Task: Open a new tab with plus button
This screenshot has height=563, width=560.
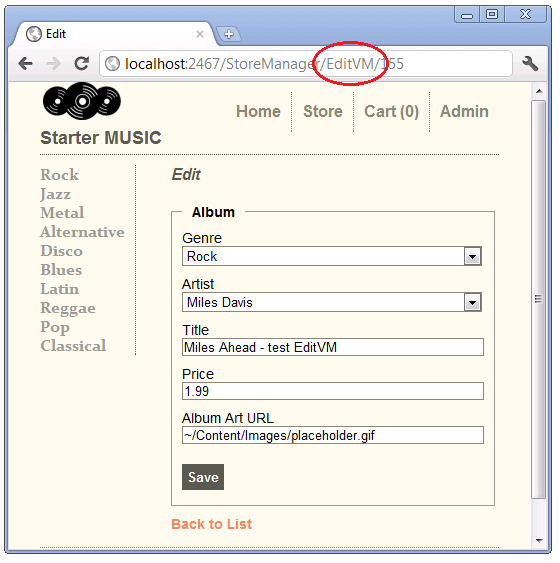Action: click(229, 34)
